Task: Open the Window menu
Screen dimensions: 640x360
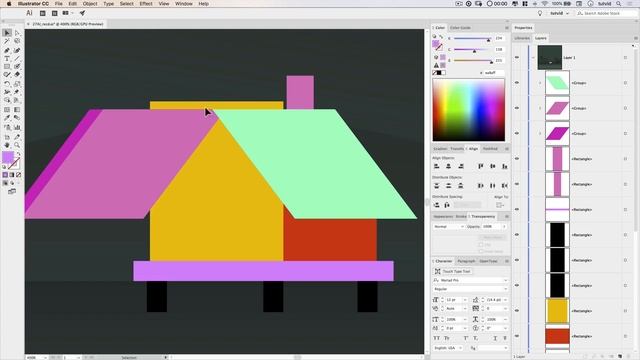Action: (184, 4)
